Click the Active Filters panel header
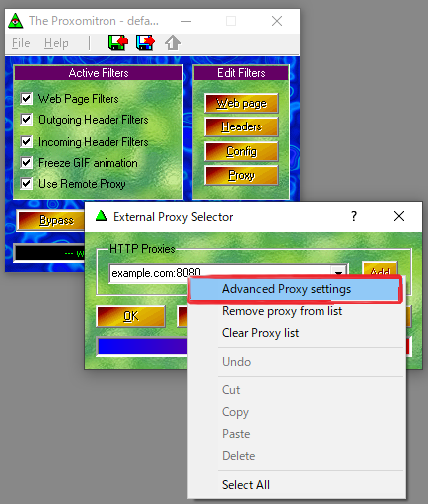Screen dimensions: 428x504 pos(99,73)
